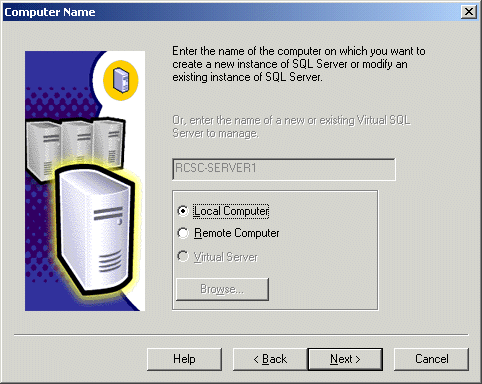Click the rightmost background server tower
The width and height of the screenshot is (482, 384).
tap(108, 142)
